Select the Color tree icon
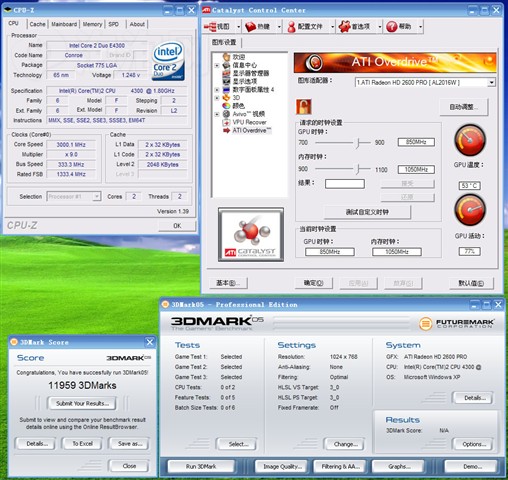The width and height of the screenshot is (508, 480). 227,106
